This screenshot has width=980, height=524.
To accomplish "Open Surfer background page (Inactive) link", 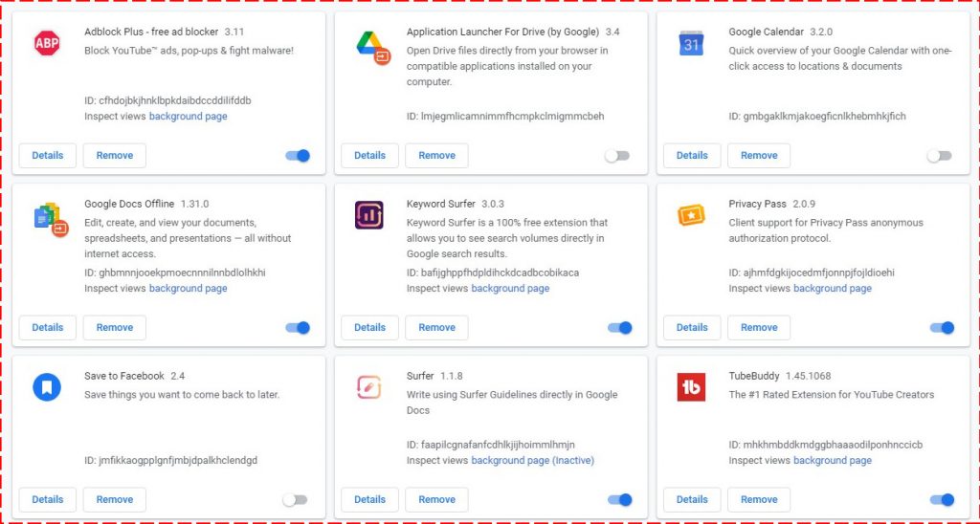I will click(x=532, y=460).
